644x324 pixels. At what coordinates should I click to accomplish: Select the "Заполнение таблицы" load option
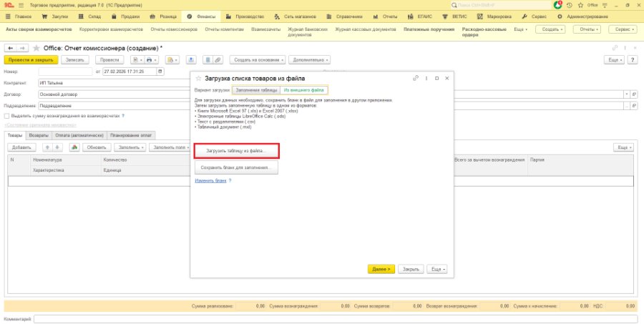(256, 90)
